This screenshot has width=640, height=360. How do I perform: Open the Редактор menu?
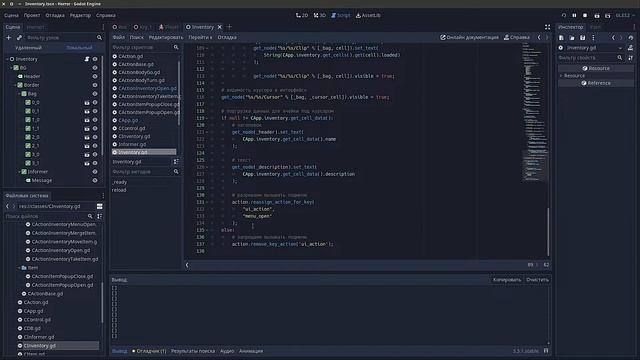pos(80,16)
